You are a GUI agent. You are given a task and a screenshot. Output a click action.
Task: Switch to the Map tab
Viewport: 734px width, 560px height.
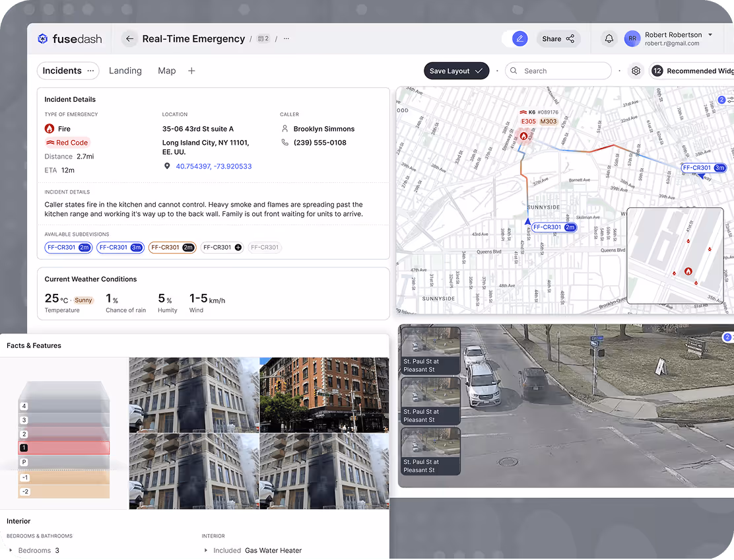click(166, 71)
